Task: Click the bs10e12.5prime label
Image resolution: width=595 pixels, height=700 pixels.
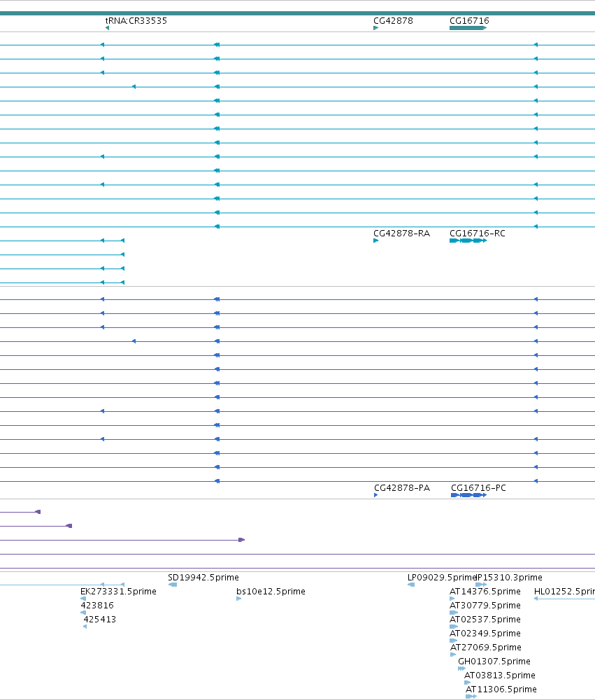Action: (x=271, y=591)
